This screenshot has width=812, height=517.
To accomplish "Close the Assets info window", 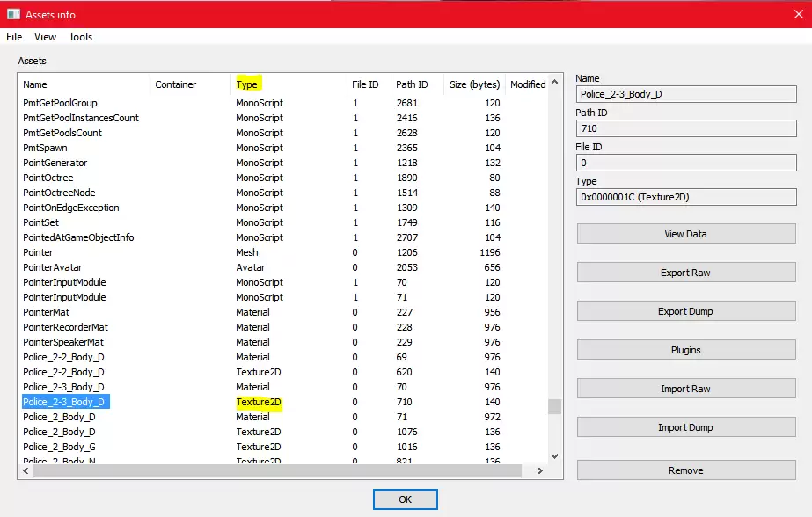I will (x=799, y=14).
